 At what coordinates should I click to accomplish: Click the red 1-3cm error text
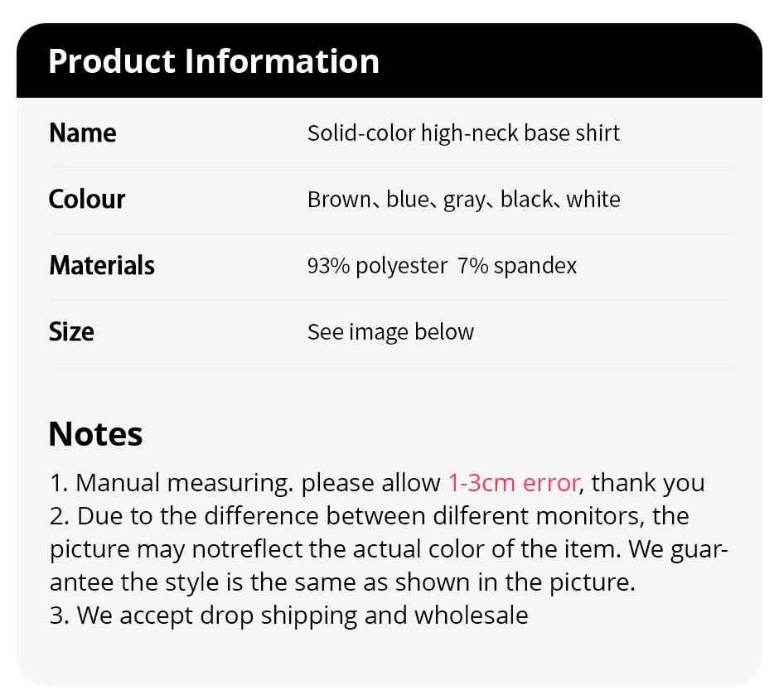[514, 483]
